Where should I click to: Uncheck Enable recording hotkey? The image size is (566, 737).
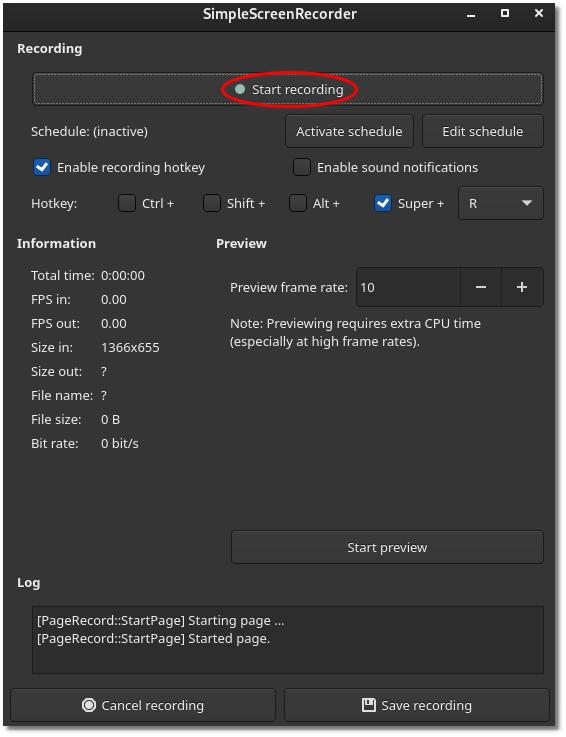[x=42, y=167]
